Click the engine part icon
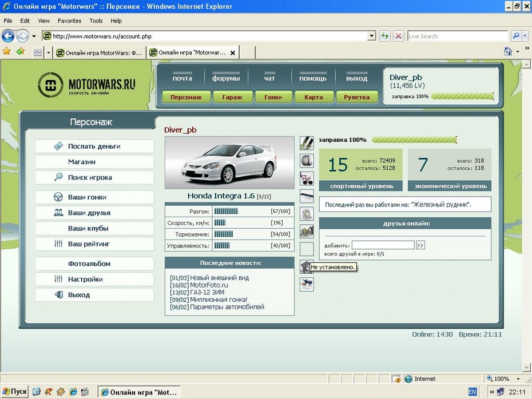 [x=307, y=232]
